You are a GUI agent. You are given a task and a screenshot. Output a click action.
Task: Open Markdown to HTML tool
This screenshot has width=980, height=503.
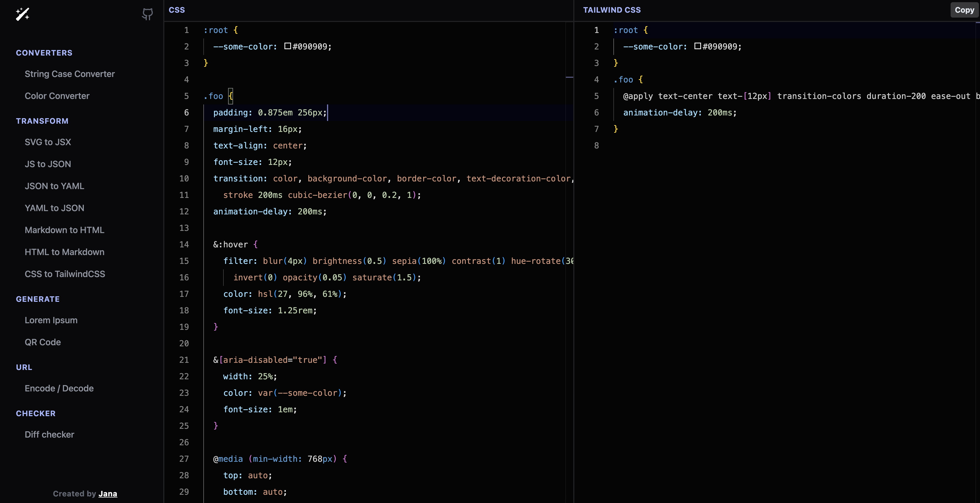(64, 230)
